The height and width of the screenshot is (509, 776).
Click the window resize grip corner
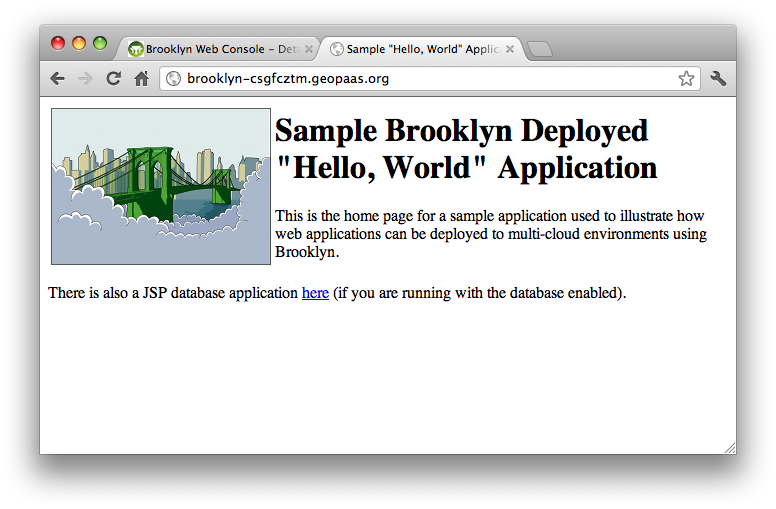[x=729, y=448]
